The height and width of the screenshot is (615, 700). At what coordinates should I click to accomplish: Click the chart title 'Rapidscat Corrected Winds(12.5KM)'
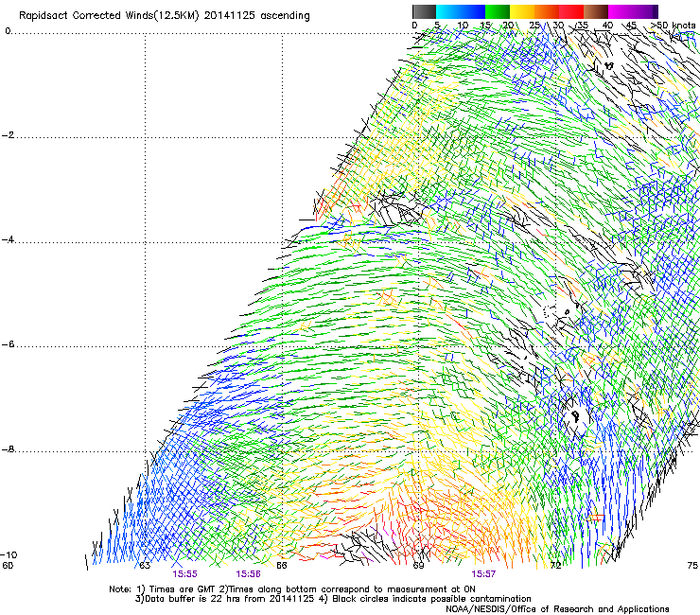click(x=109, y=16)
